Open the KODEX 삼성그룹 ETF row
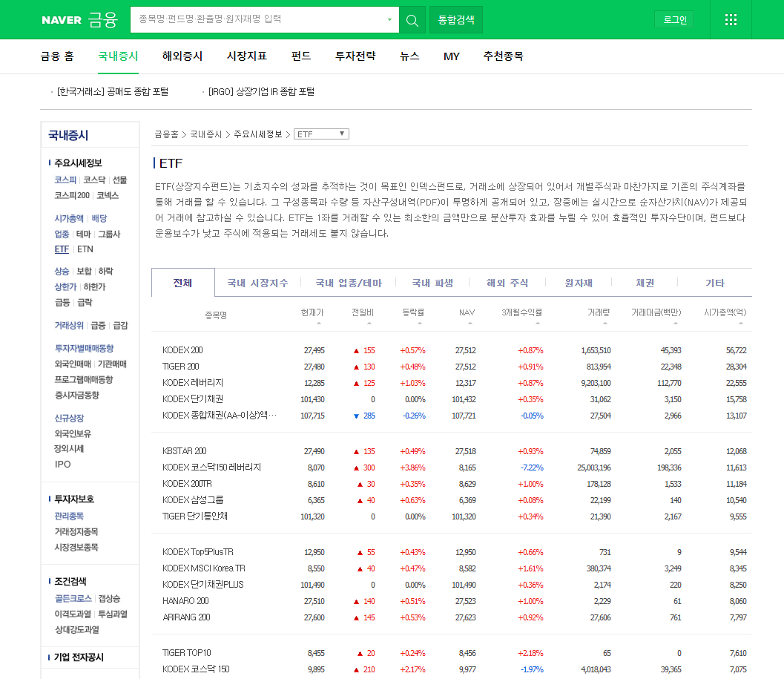This screenshot has width=784, height=679. (x=193, y=500)
